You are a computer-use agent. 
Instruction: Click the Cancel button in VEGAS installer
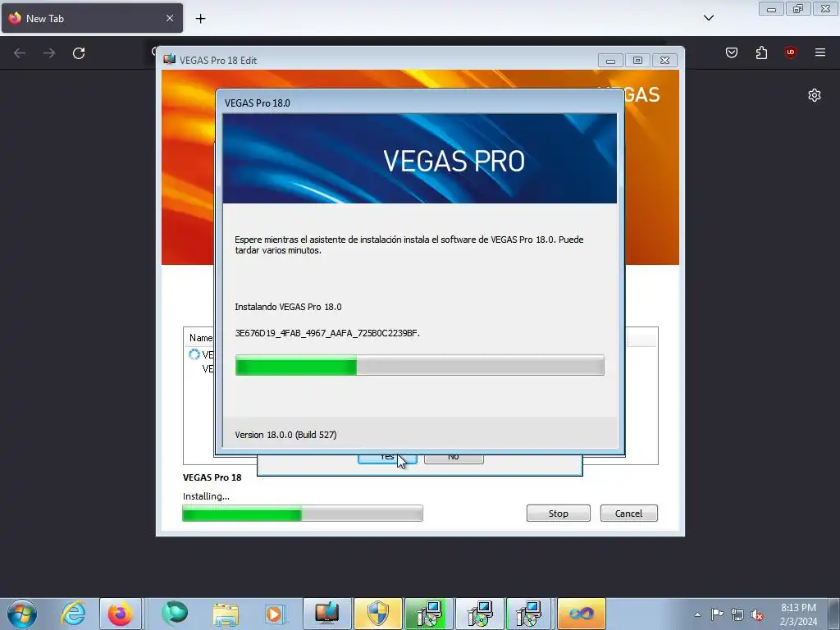tap(629, 514)
